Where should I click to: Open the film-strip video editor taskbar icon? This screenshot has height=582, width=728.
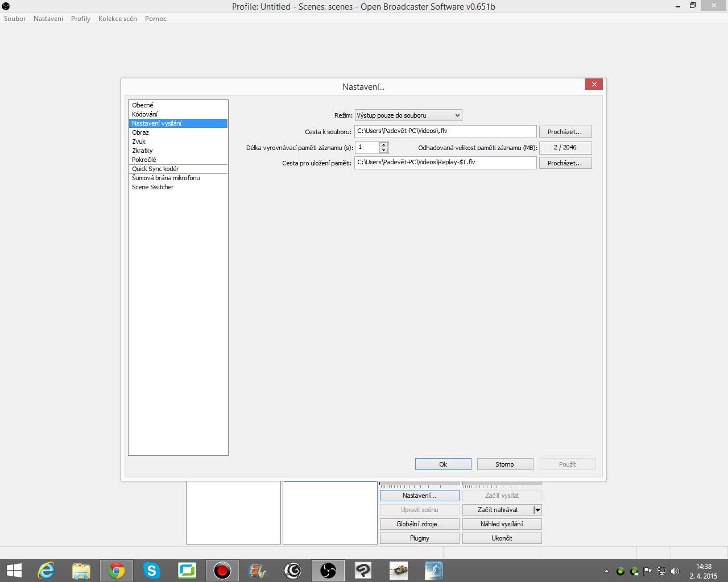(x=258, y=571)
